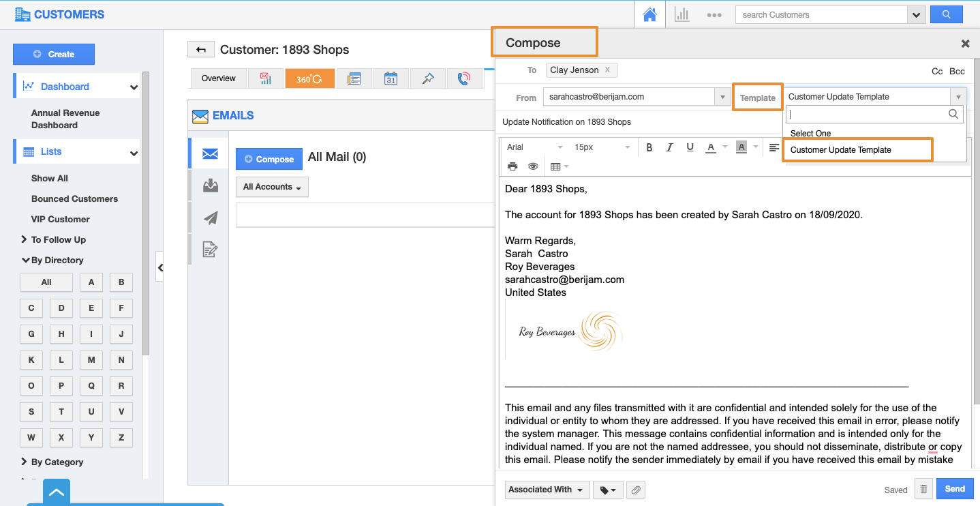Click the Bcc link

(957, 71)
